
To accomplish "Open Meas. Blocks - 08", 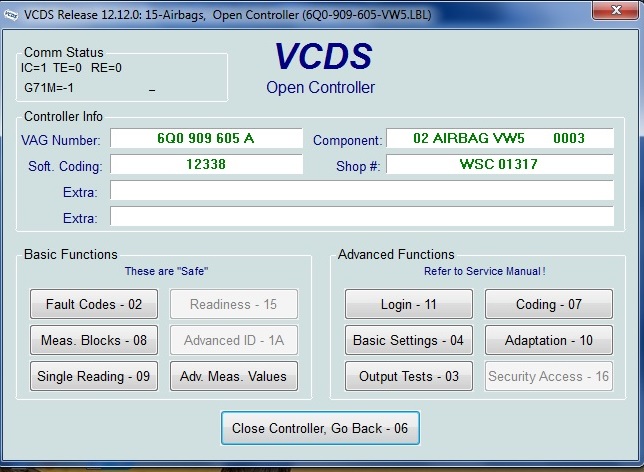I will point(94,340).
